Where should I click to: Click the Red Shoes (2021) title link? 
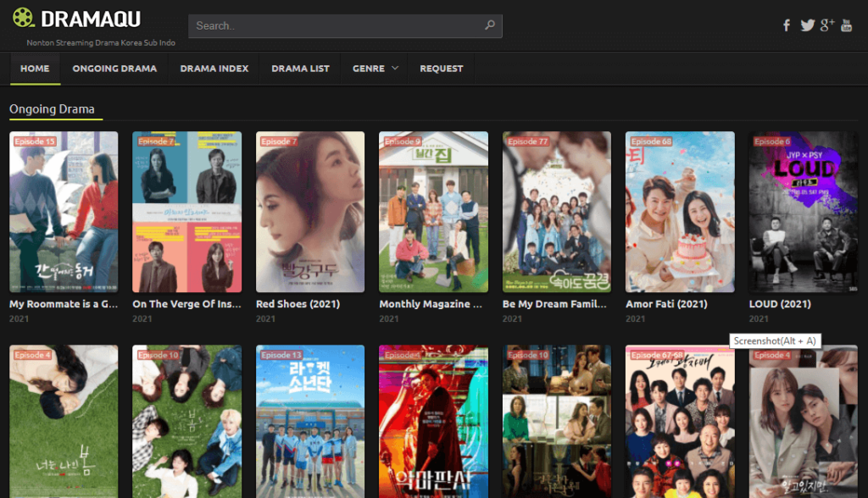[298, 304]
